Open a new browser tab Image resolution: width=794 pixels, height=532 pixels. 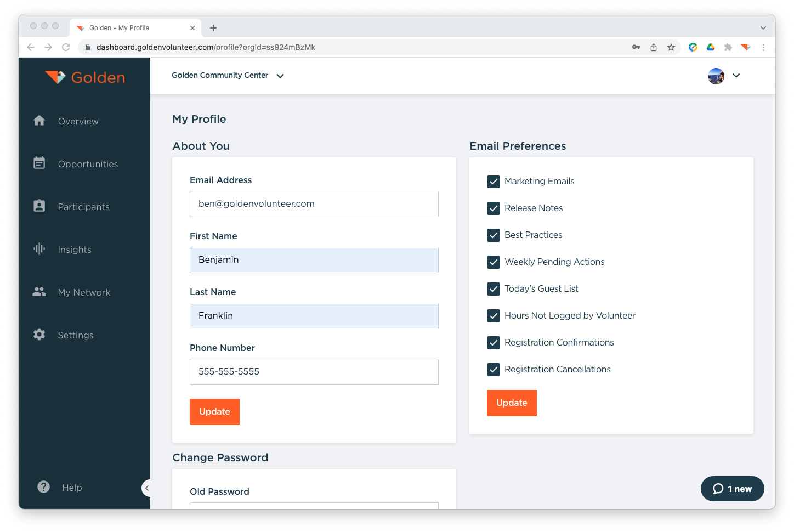(x=213, y=28)
